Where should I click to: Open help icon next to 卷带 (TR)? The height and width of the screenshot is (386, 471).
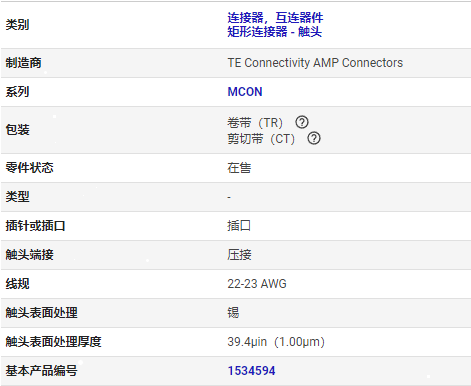coord(302,122)
